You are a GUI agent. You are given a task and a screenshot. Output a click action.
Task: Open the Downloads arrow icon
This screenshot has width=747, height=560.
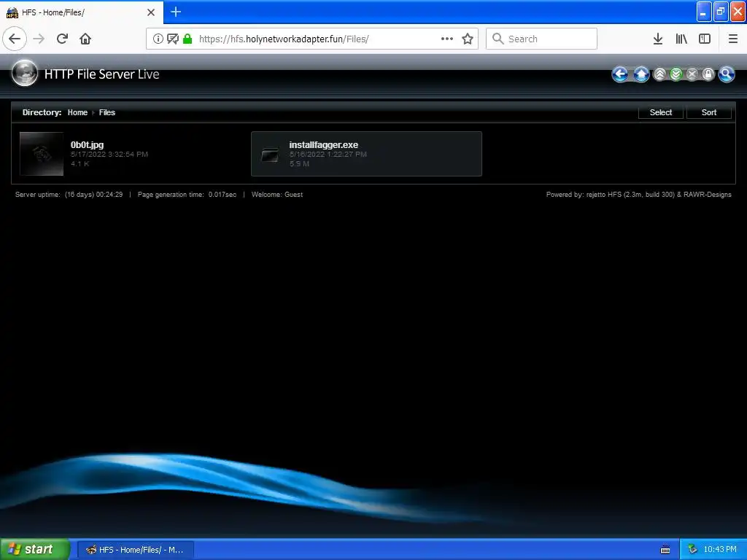(x=658, y=39)
